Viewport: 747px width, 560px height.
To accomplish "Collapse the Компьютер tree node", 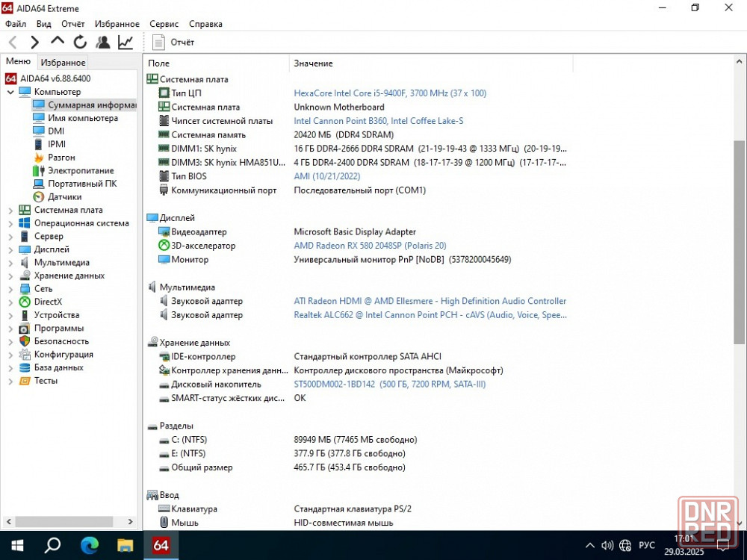I will [x=10, y=92].
